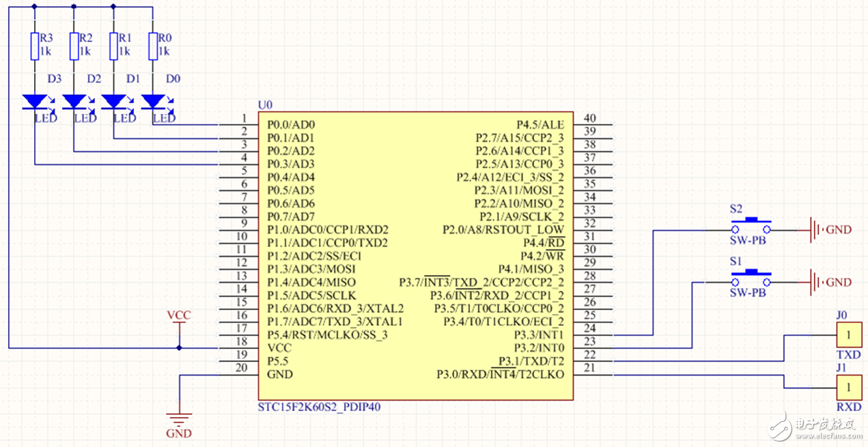868x447 pixels.
Task: Click the P3.0/RXD/INT4/T2CLKO pin label
Action: coord(501,375)
